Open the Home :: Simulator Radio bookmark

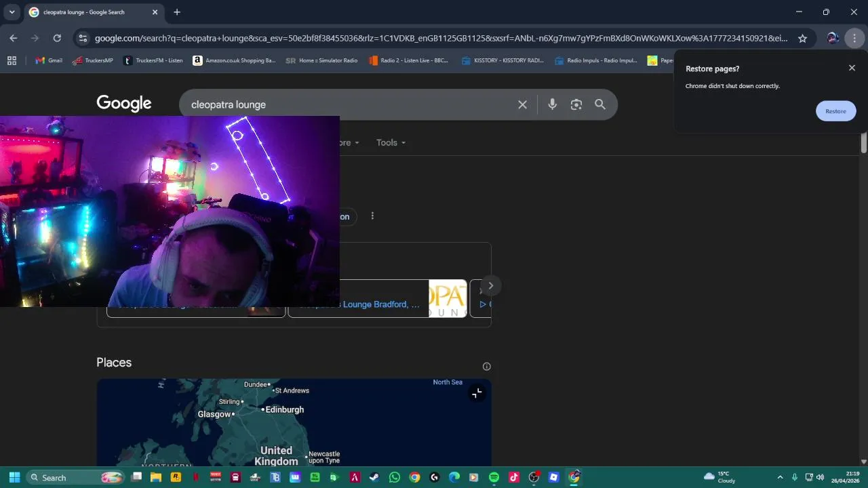pos(321,60)
